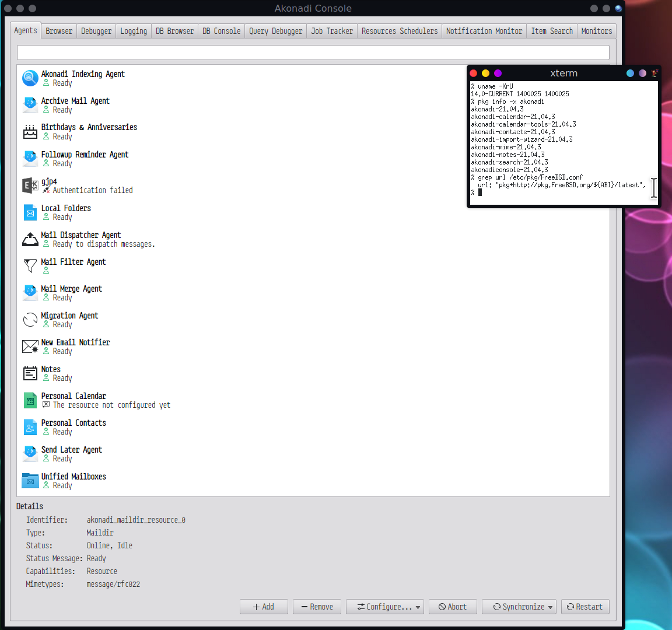Open the Configure dropdown arrow
672x630 pixels.
pos(418,607)
